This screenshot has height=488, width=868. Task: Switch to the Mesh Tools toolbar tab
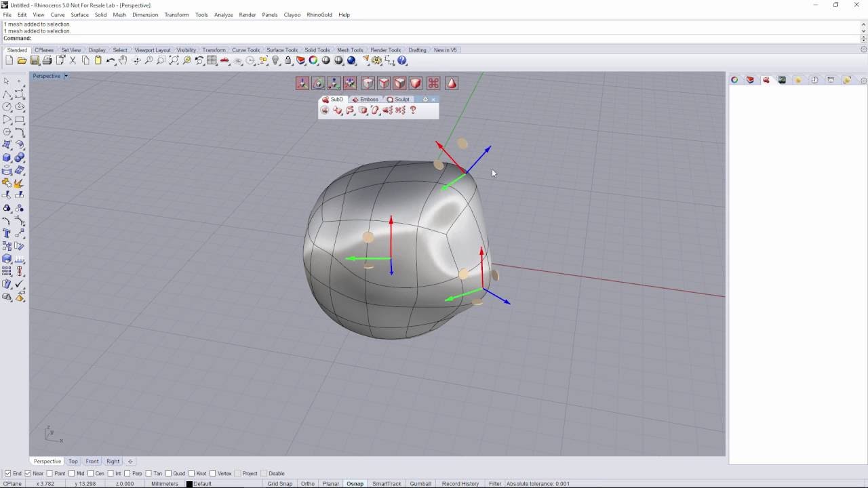[x=350, y=50]
